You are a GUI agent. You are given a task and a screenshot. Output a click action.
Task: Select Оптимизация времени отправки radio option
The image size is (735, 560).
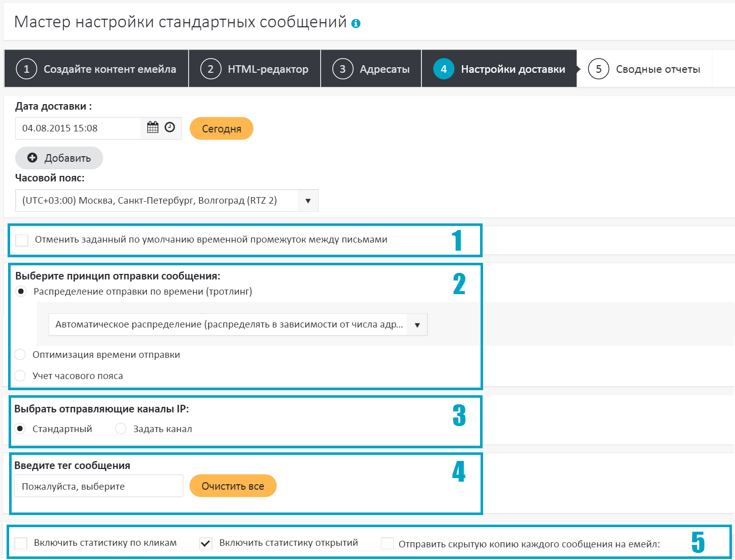[x=20, y=355]
